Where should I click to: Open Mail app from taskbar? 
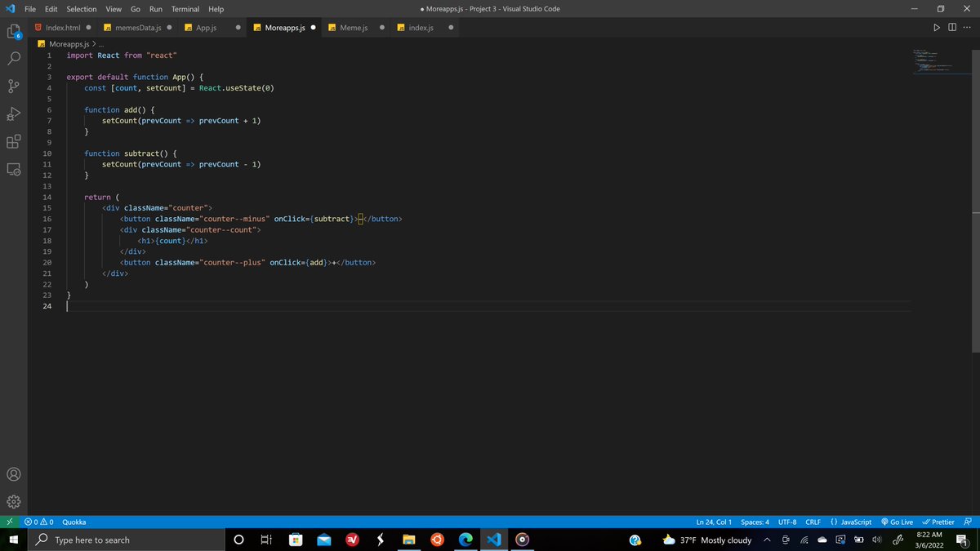point(324,540)
